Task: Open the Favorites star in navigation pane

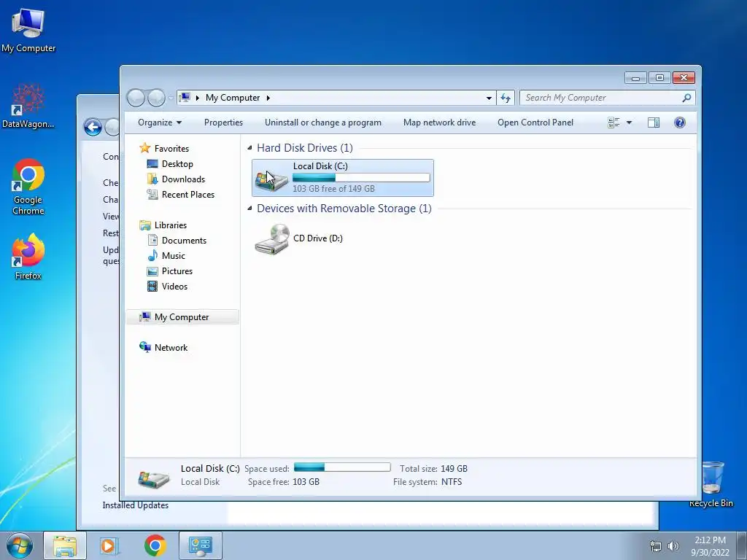Action: pos(145,148)
